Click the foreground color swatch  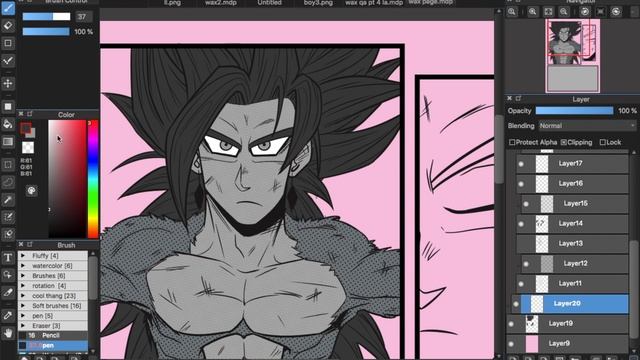coord(25,128)
